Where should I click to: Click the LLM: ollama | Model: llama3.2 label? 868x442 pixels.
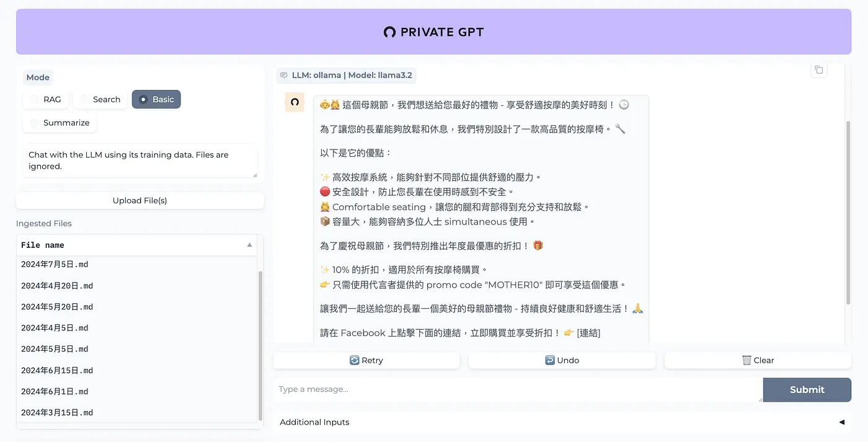tap(352, 76)
